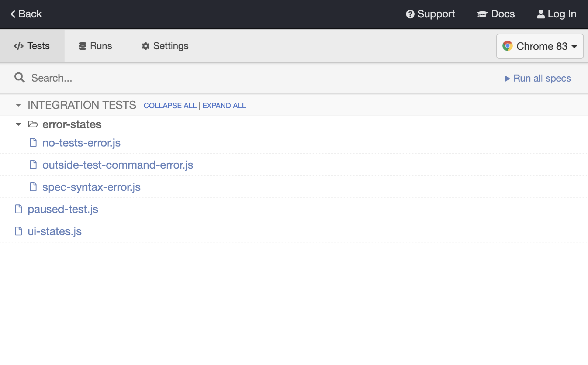This screenshot has height=365, width=588.
Task: Click the Runs database icon
Action: point(83,46)
